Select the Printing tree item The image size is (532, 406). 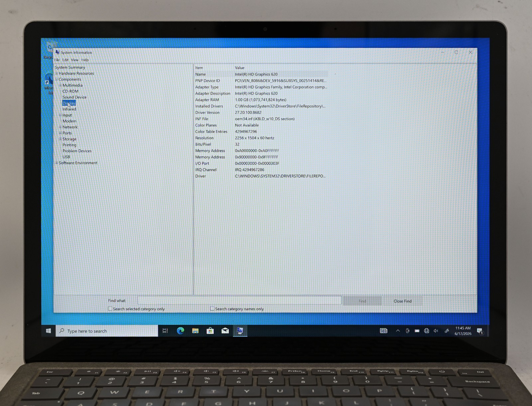click(x=69, y=145)
